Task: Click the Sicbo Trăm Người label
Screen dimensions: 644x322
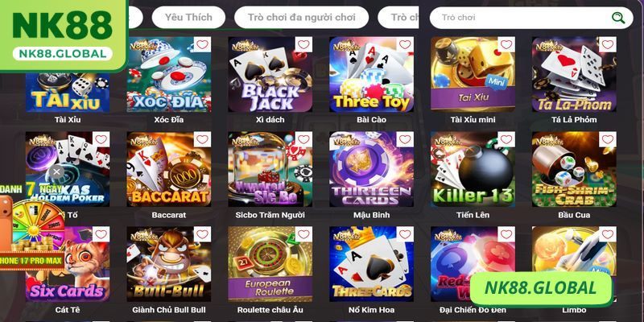Action: point(270,215)
